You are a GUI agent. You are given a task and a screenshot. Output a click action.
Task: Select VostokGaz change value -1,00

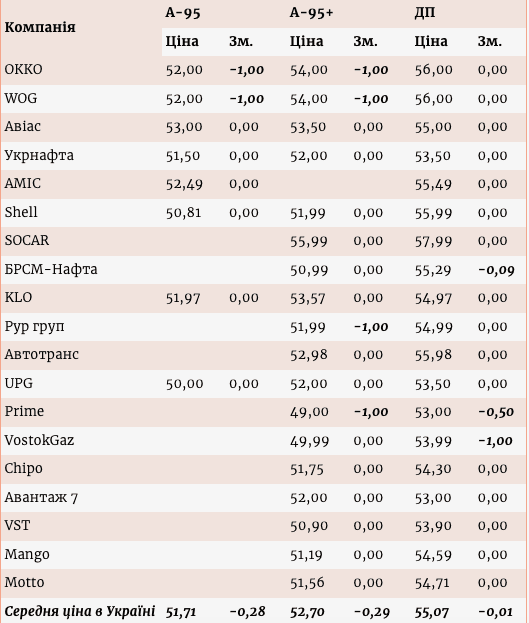[x=495, y=441]
